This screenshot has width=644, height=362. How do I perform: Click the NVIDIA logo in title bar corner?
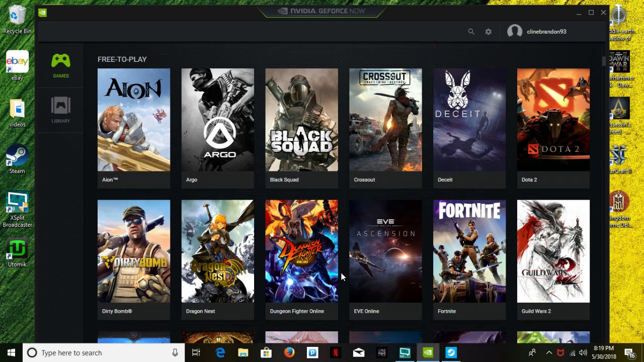42,13
